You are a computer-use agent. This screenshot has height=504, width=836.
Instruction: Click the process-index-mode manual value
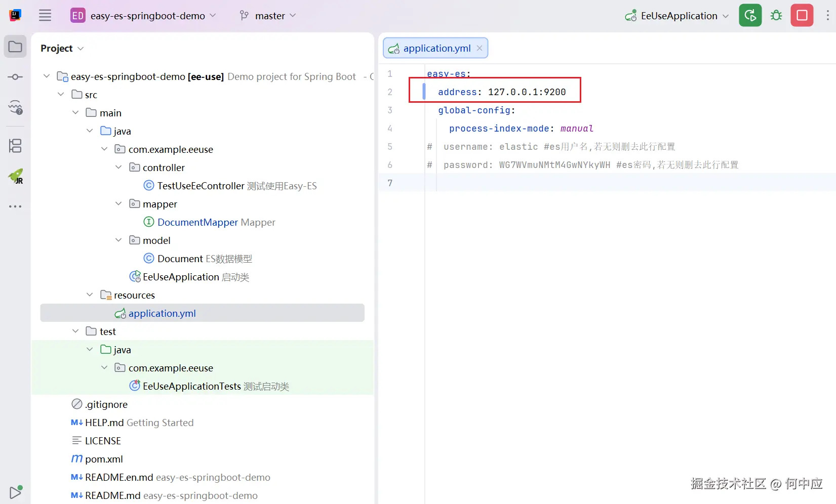point(577,128)
